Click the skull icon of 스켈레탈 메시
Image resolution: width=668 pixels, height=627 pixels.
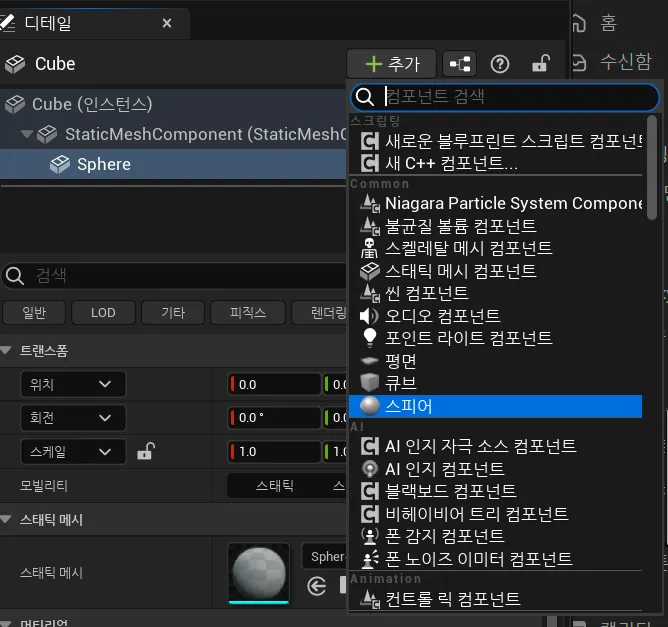click(x=369, y=248)
